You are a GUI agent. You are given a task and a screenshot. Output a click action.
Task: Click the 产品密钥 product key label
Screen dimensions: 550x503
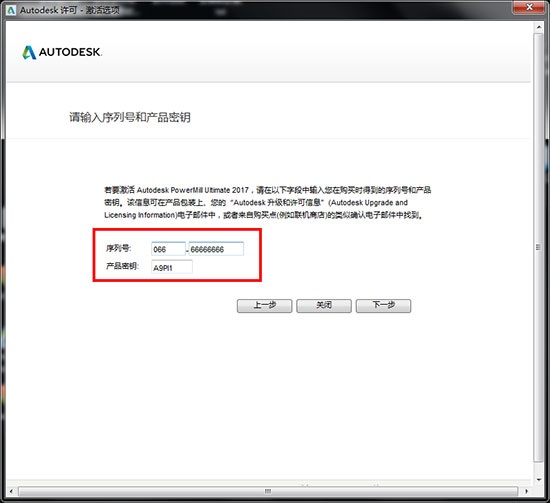122,266
